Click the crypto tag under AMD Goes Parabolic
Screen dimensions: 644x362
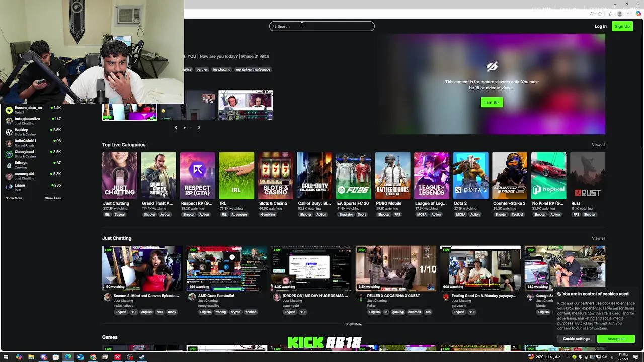point(235,312)
